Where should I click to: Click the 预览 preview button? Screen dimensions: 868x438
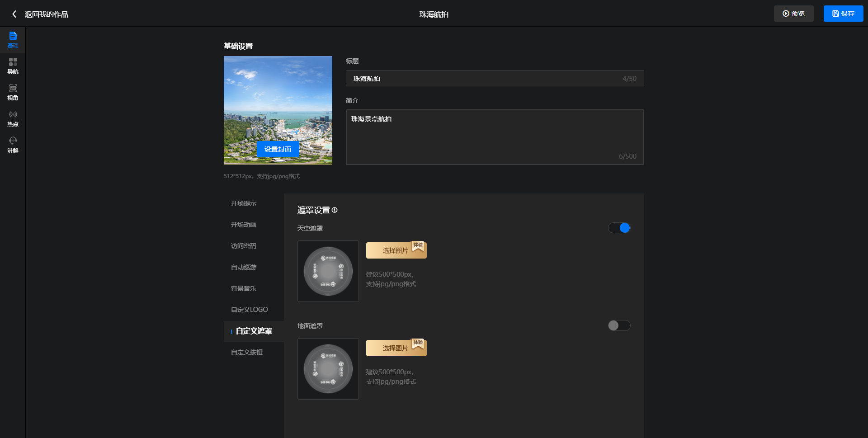pyautogui.click(x=793, y=14)
